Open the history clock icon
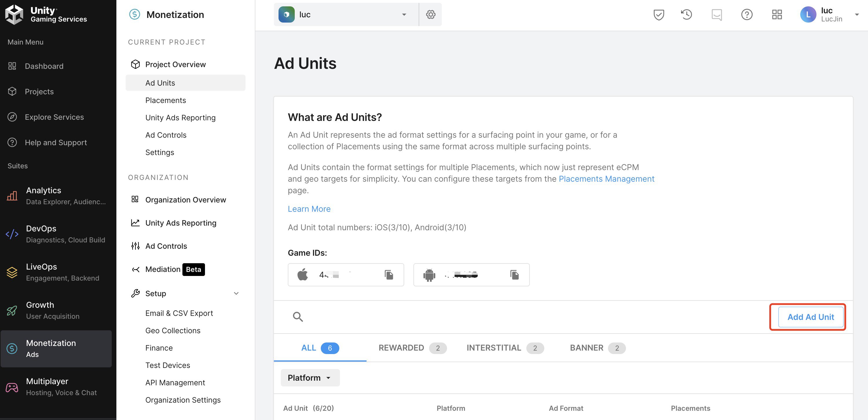868x420 pixels. [686, 14]
